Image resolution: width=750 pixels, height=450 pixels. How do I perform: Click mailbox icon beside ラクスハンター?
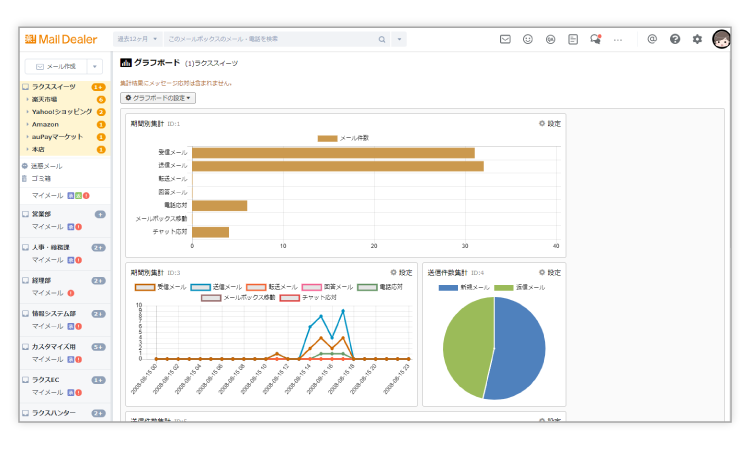tap(25, 413)
